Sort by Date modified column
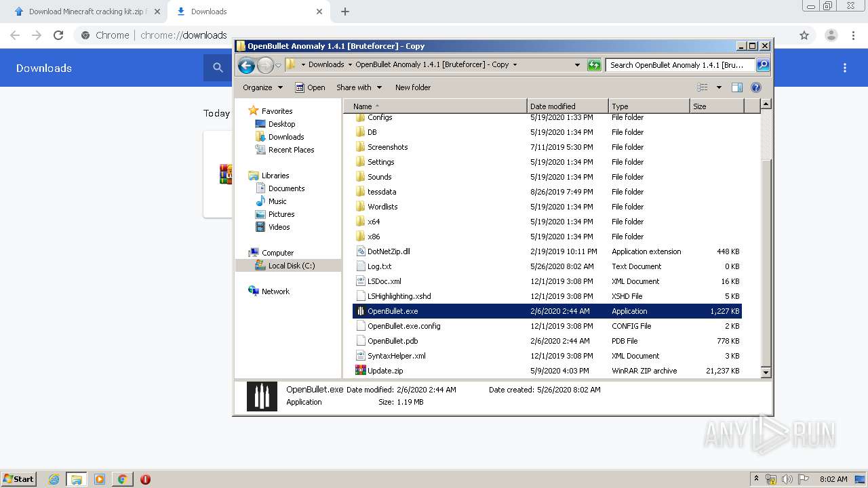This screenshot has height=488, width=868. coord(568,106)
